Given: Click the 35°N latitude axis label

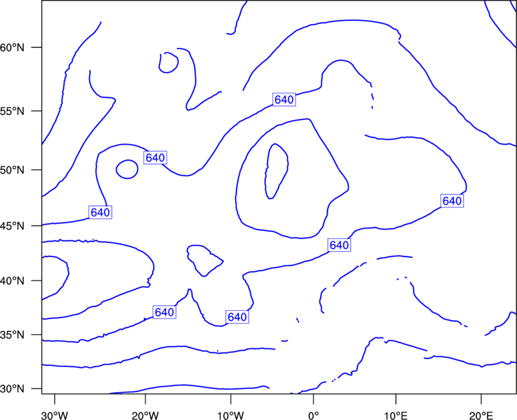Looking at the screenshot, I should coord(12,335).
